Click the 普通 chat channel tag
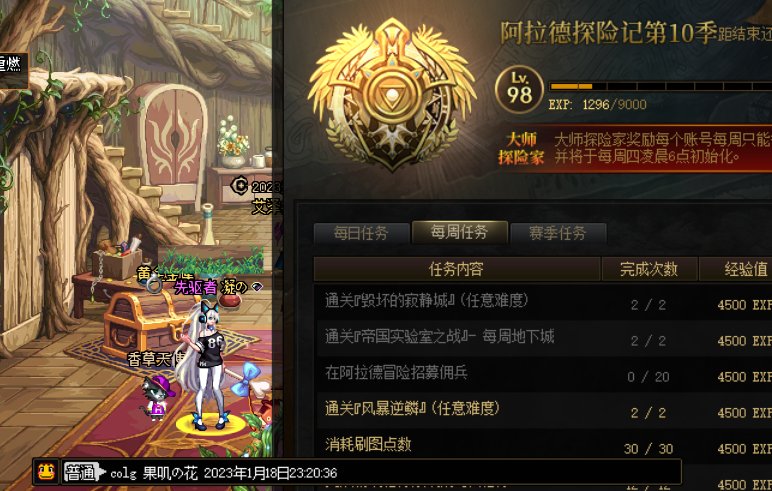Image resolution: width=772 pixels, height=491 pixels. point(82,473)
